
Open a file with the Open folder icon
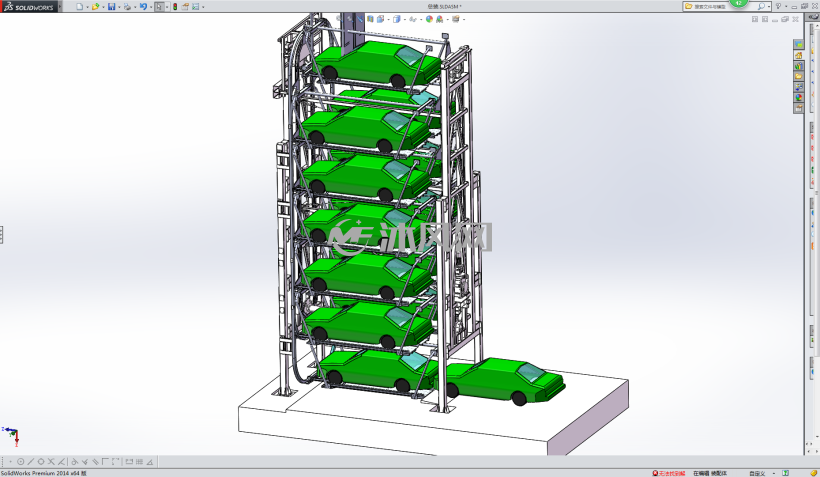tap(95, 7)
